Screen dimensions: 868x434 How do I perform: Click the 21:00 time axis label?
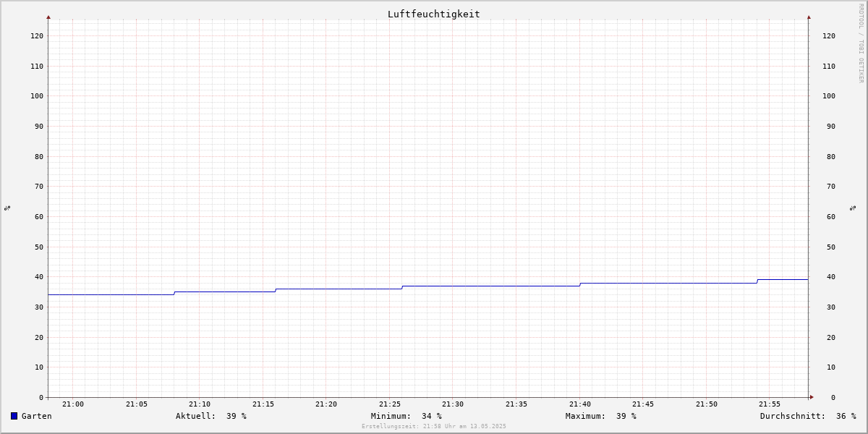click(x=73, y=404)
